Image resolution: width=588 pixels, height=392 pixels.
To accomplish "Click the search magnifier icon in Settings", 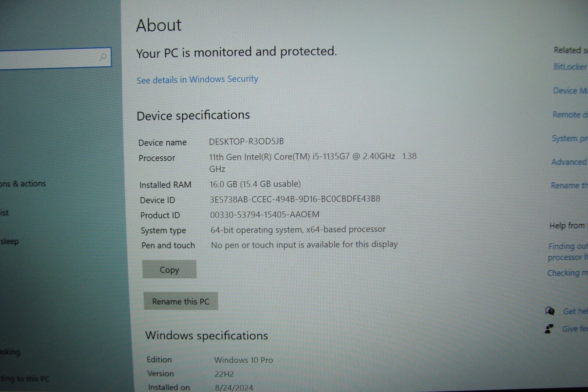I will click(103, 57).
